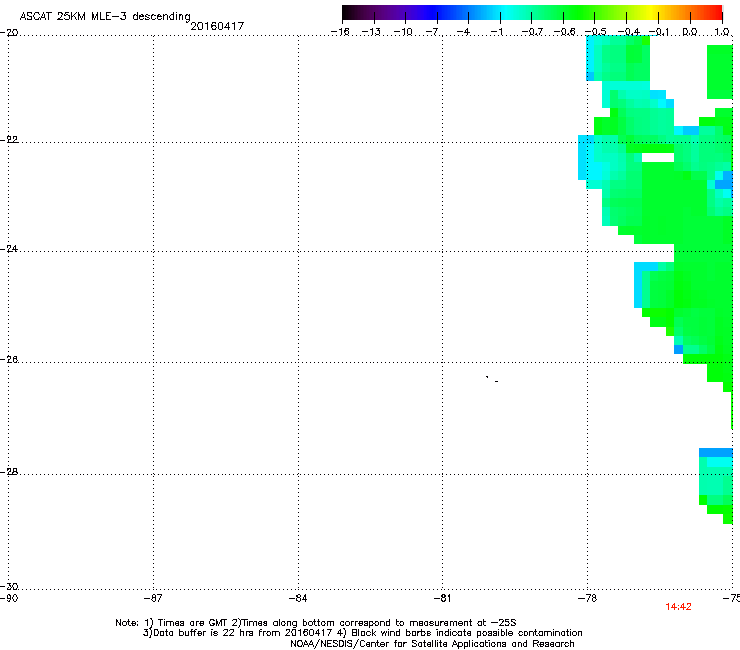Image resolution: width=740 pixels, height=650 pixels.
Task: Click the longitude label -78
Action: (x=587, y=598)
